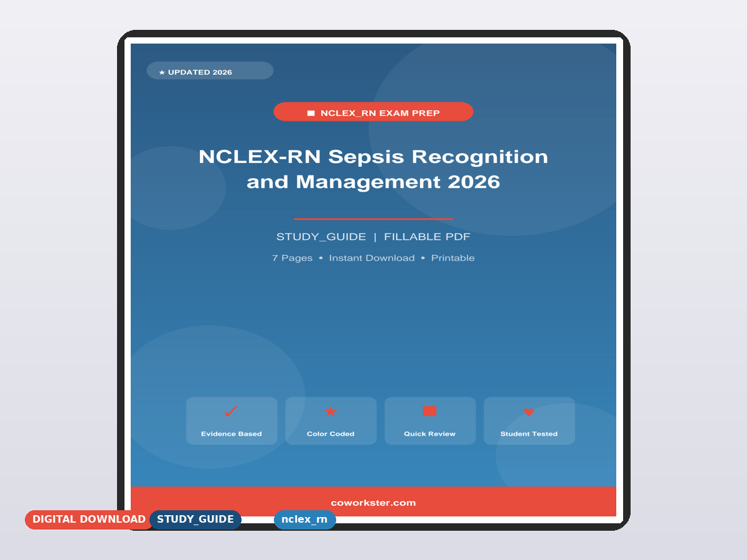Click the NCLEX-RN Sepsis Recognition title
This screenshot has width=747, height=560.
[374, 169]
